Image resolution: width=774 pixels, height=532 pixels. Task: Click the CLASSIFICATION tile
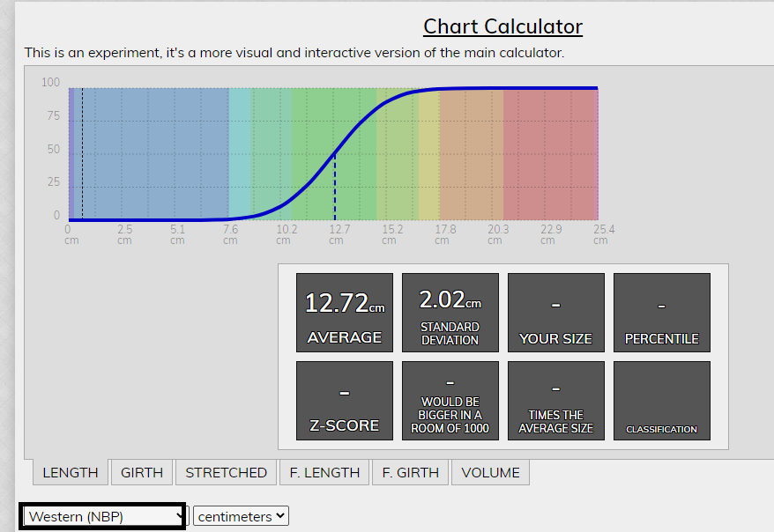point(662,401)
